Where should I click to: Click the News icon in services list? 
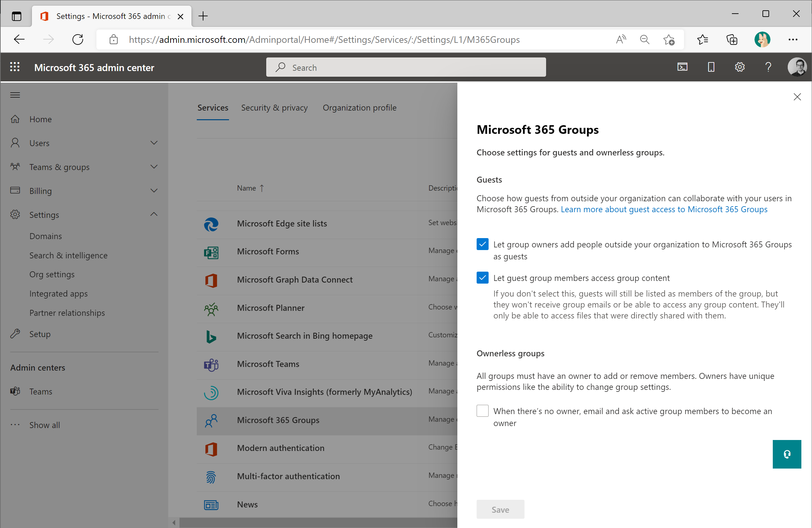211,505
